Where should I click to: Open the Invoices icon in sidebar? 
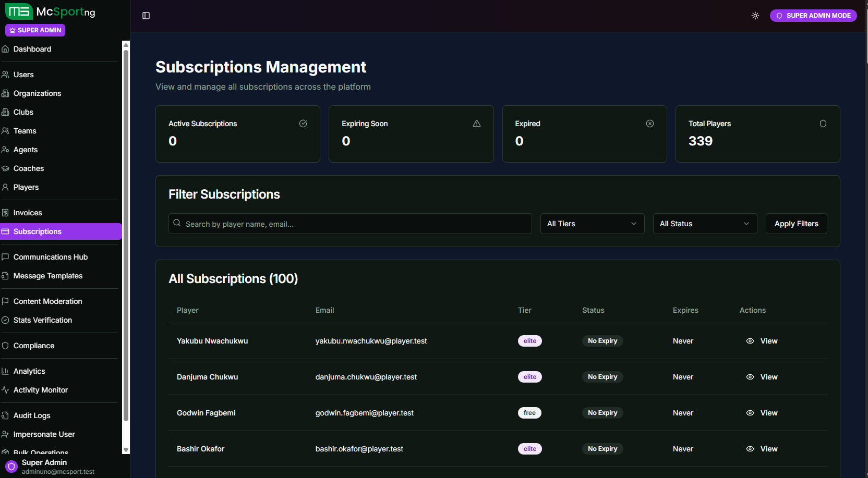[5, 212]
